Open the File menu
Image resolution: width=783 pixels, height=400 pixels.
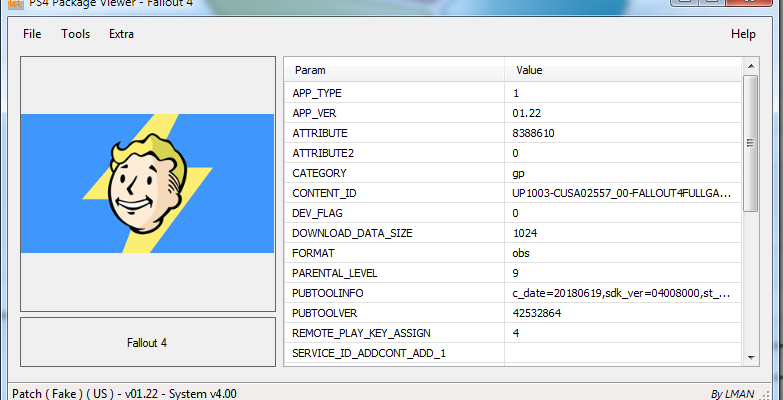pos(32,34)
